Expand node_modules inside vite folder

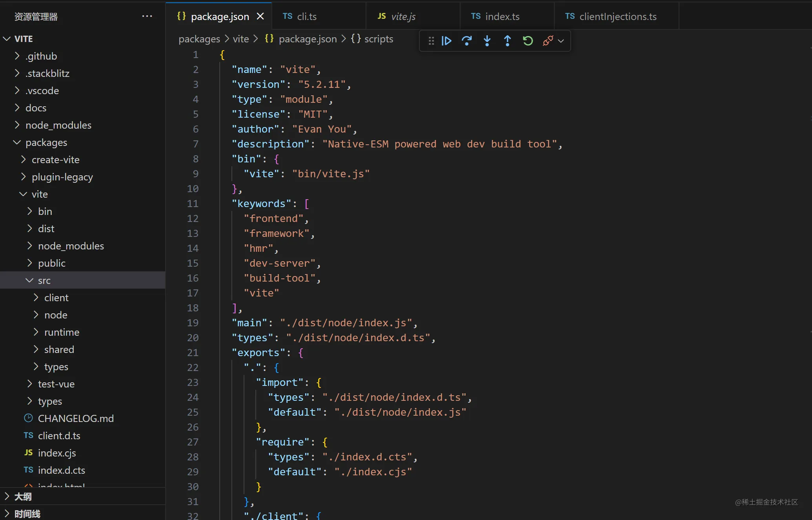click(83, 246)
